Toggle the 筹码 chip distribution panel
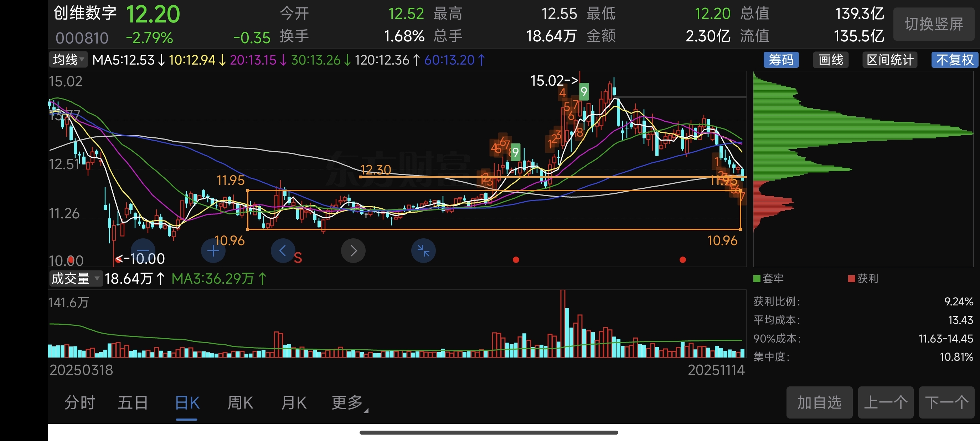980x441 pixels. click(781, 60)
